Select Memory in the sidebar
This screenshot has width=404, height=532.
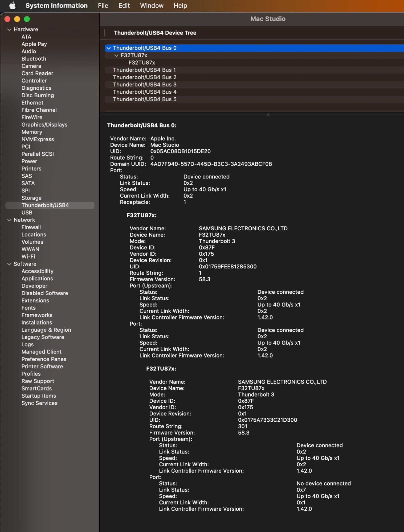(32, 132)
